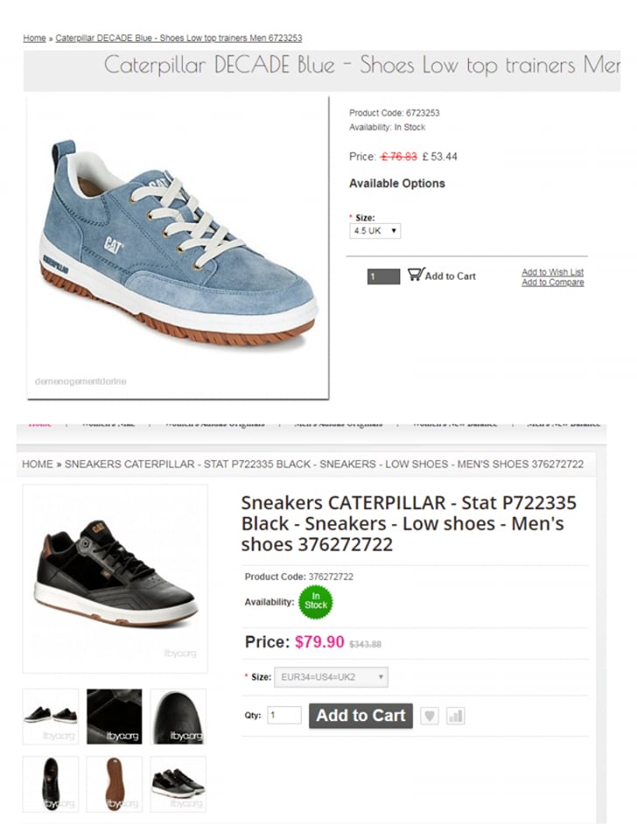
Task: Select the top-down view shoe thumbnail
Action: pos(51,784)
